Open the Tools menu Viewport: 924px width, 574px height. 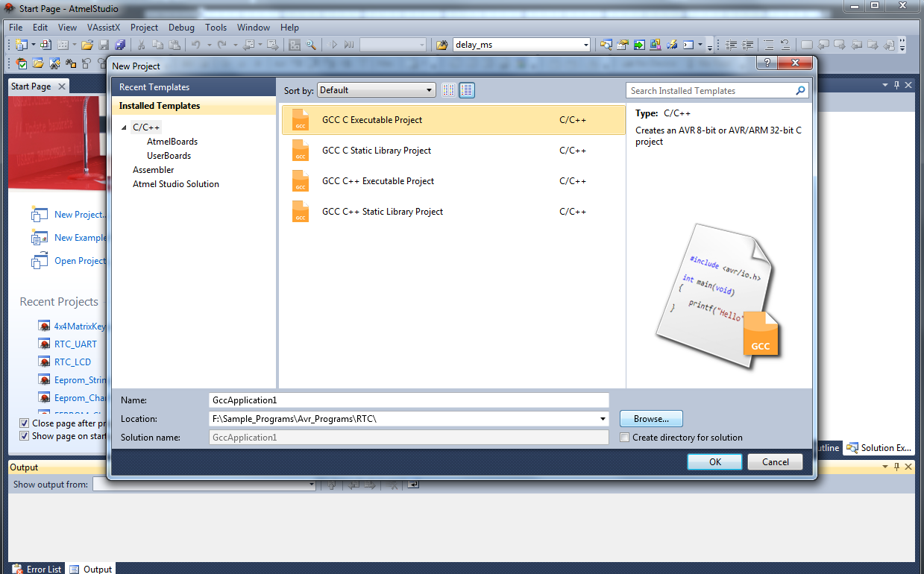216,28
